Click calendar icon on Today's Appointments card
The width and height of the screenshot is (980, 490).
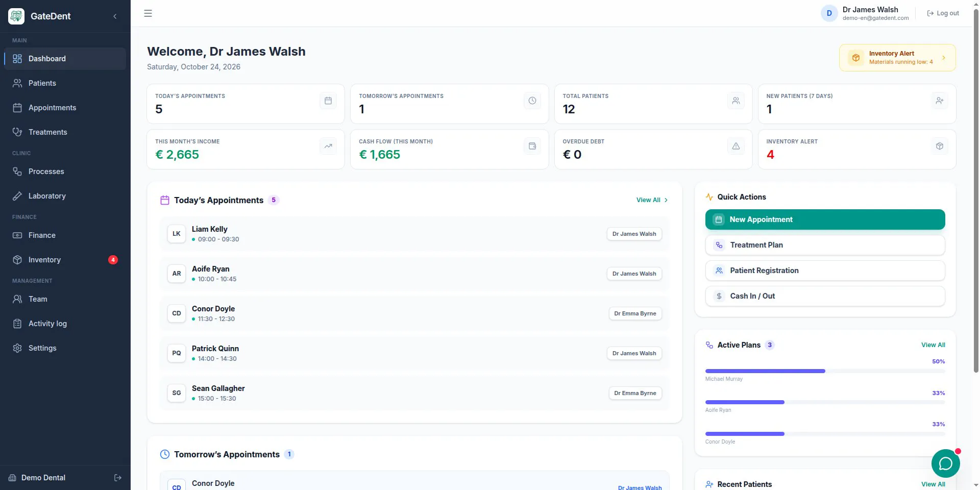point(328,101)
